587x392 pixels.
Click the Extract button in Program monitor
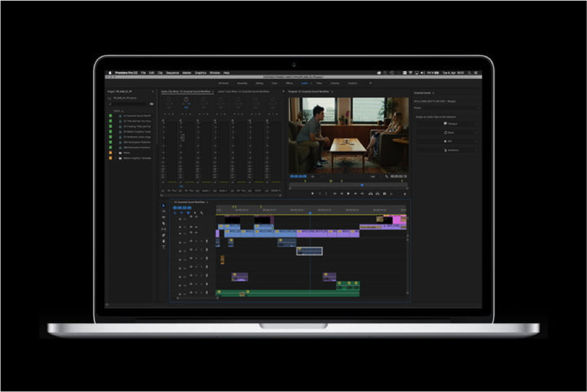click(378, 194)
